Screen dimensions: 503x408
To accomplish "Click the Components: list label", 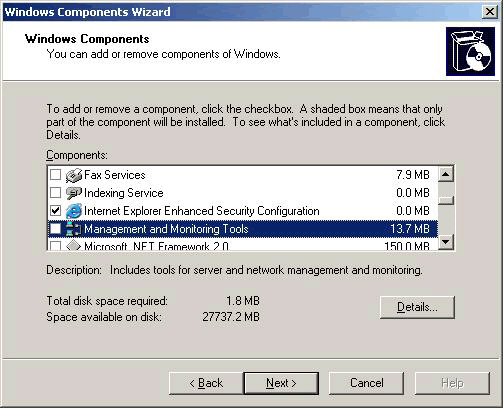I will click(77, 155).
